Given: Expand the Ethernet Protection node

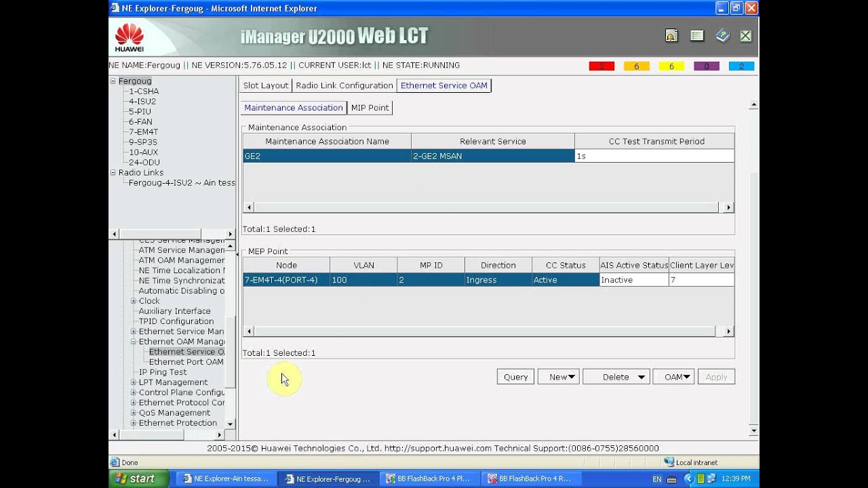Looking at the screenshot, I should click(134, 423).
